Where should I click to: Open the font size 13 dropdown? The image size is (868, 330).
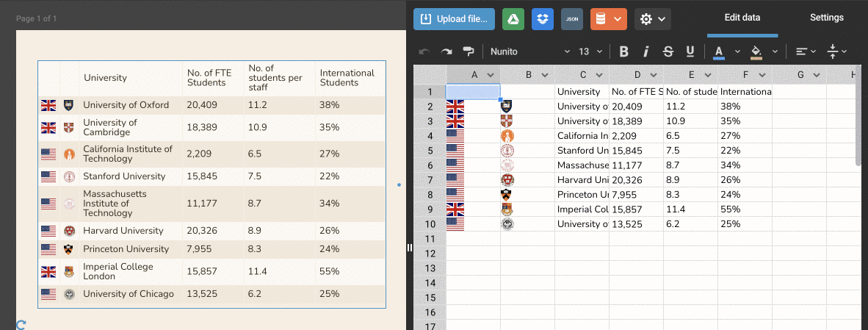[x=590, y=51]
